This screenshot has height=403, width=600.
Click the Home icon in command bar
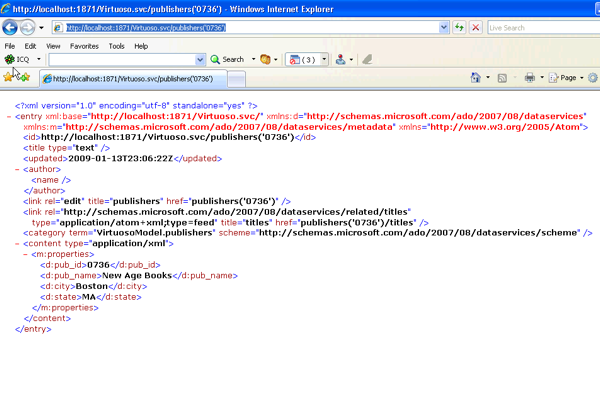[x=474, y=77]
